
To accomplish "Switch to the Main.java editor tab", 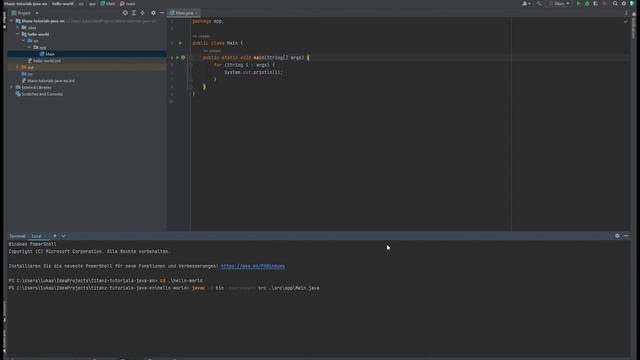I will coord(184,13).
